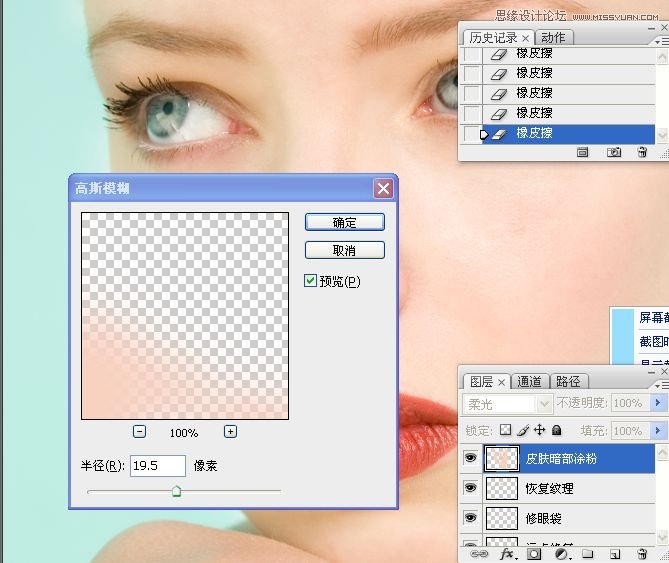Click Layers panel scrollbar down arrow
The height and width of the screenshot is (563, 669).
[662, 537]
